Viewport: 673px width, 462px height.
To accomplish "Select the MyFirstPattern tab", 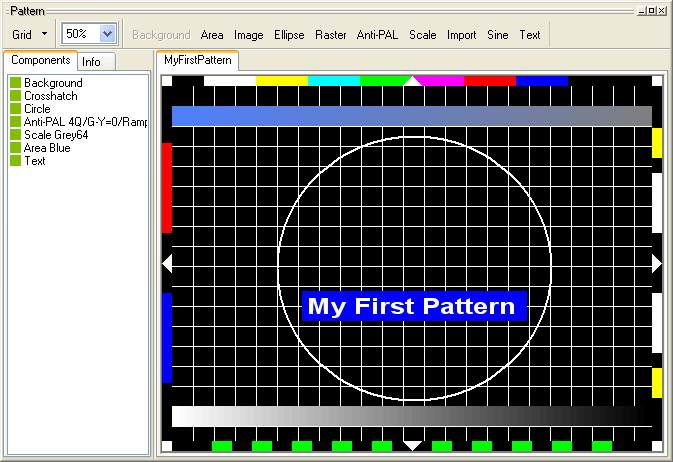I will tap(198, 61).
